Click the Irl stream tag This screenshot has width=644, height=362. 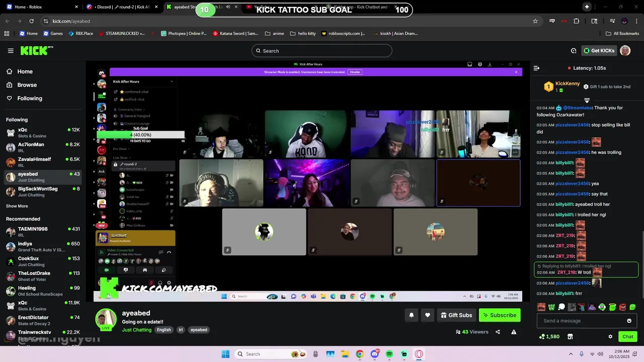pos(181,330)
